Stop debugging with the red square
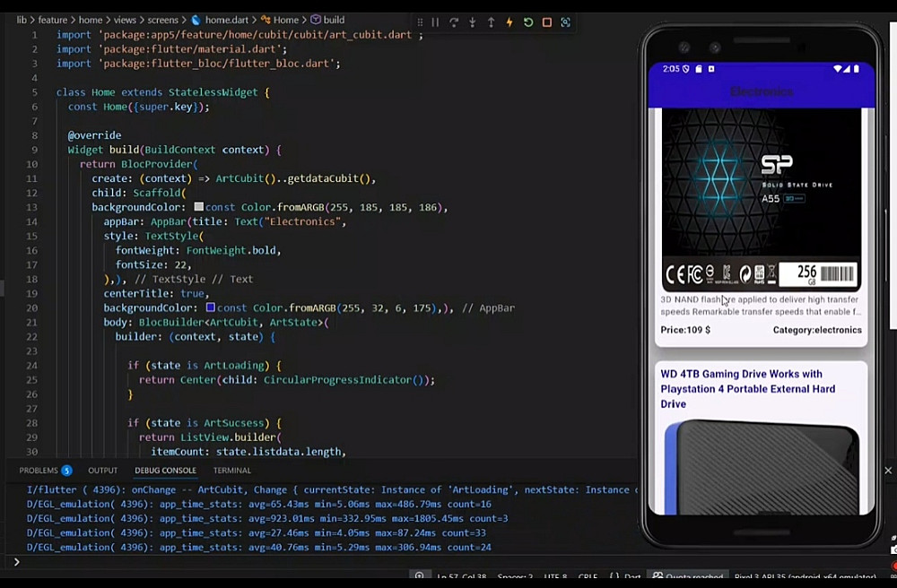Viewport: 897px width, 588px height. 547,22
